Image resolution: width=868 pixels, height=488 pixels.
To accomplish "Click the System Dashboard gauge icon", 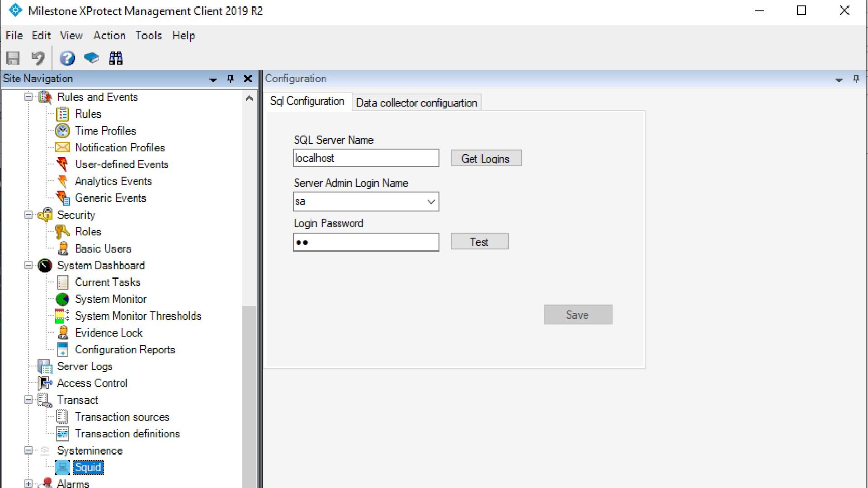I will [45, 265].
